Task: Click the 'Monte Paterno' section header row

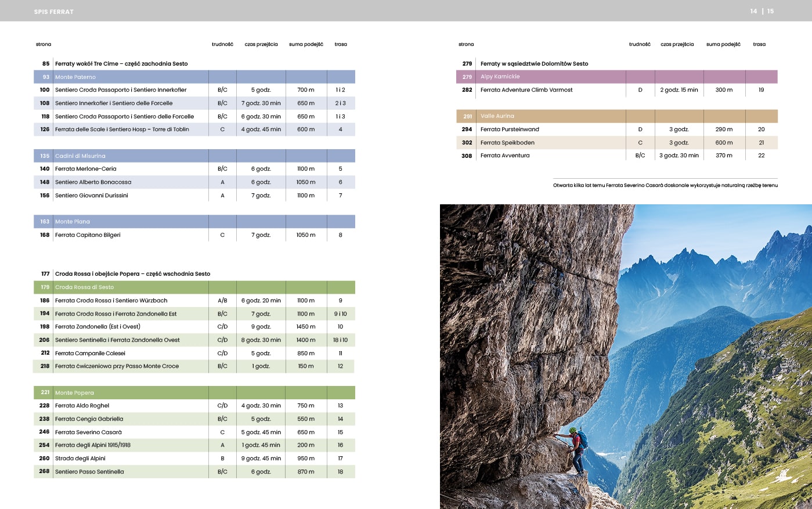Action: pos(75,77)
